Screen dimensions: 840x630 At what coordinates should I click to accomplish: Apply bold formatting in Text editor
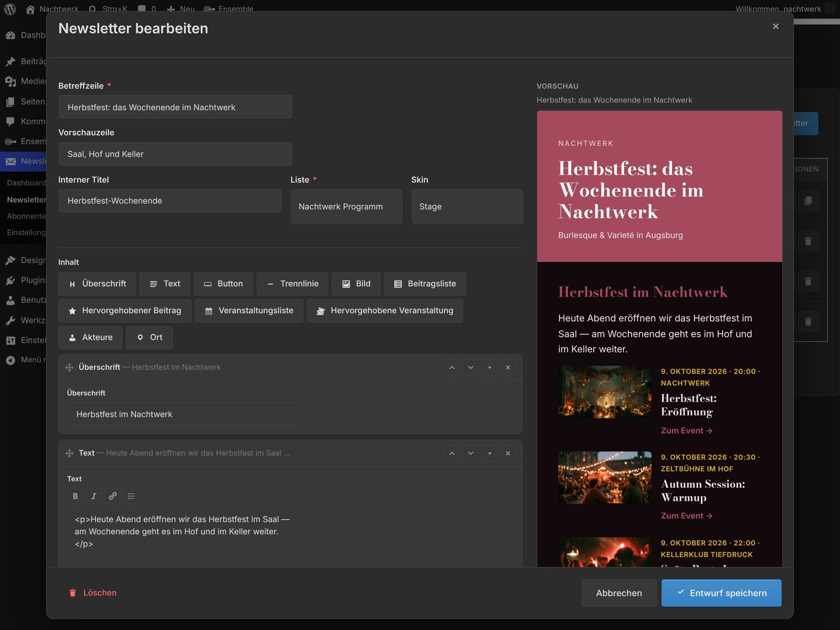click(75, 496)
